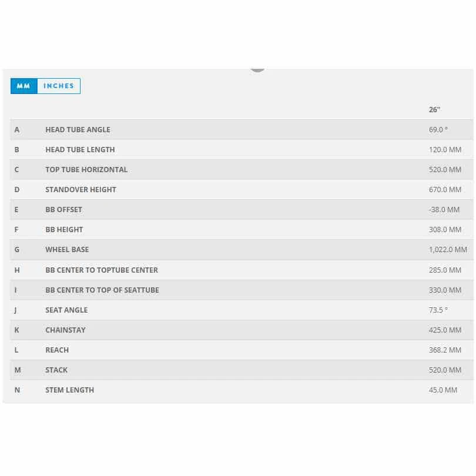Image resolution: width=476 pixels, height=476 pixels.
Task: Select the STEM LENGTH value 45.0 MM
Action: click(x=443, y=390)
